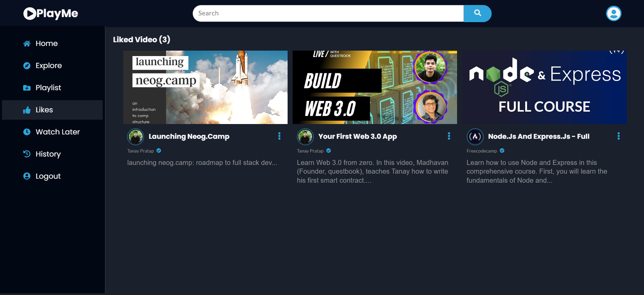Click verified badge on Launching Neog.Camp channel

(x=159, y=151)
